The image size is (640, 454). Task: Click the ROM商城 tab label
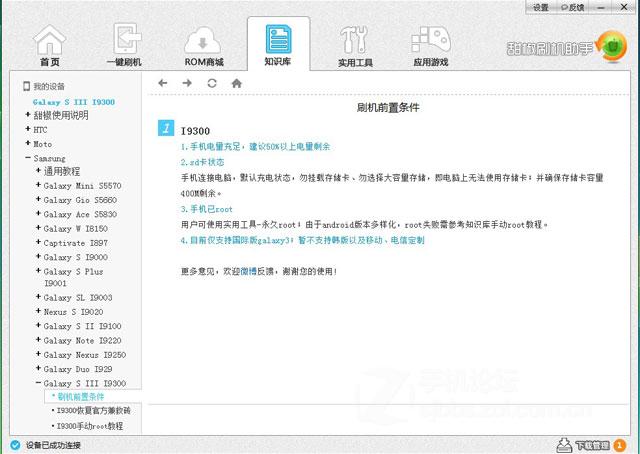click(x=204, y=62)
